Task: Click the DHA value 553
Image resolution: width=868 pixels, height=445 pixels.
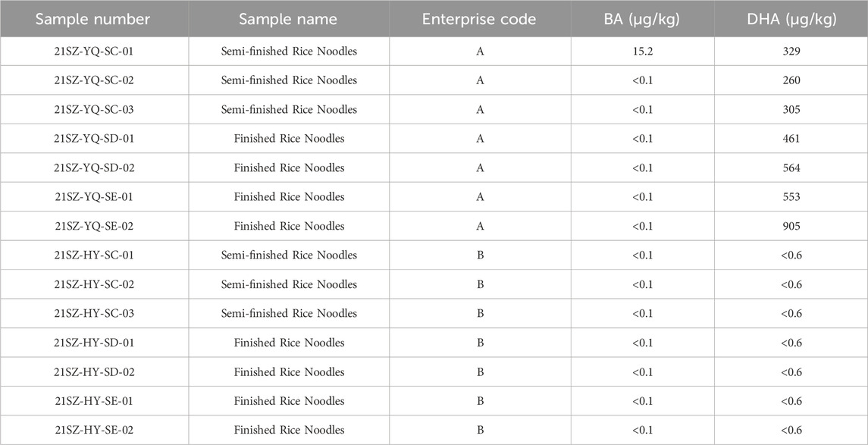Action: coord(791,197)
